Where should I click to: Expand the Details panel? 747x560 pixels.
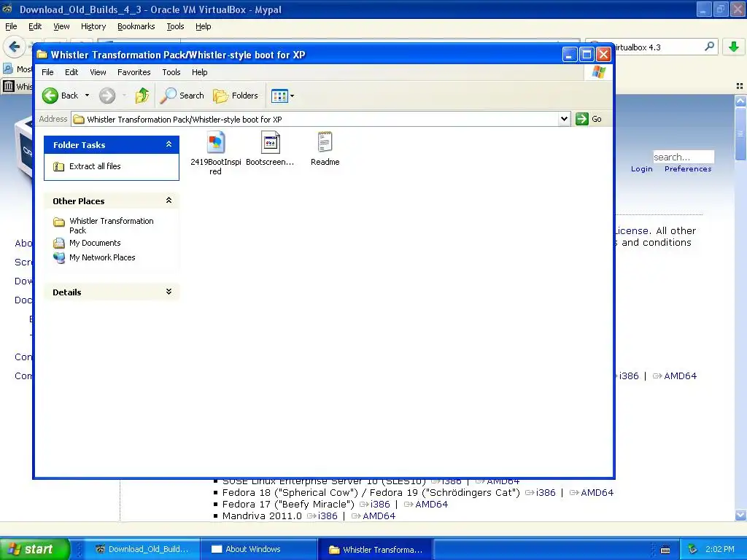[169, 292]
